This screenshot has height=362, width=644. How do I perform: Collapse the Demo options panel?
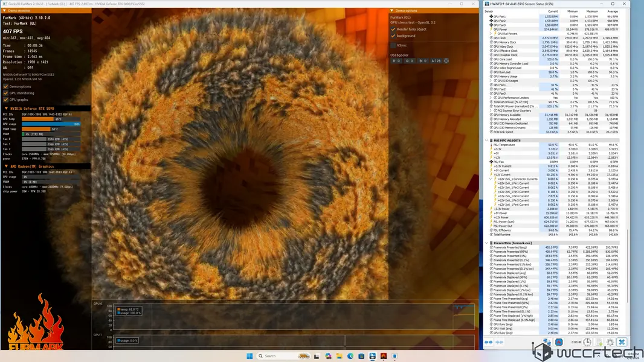point(391,11)
